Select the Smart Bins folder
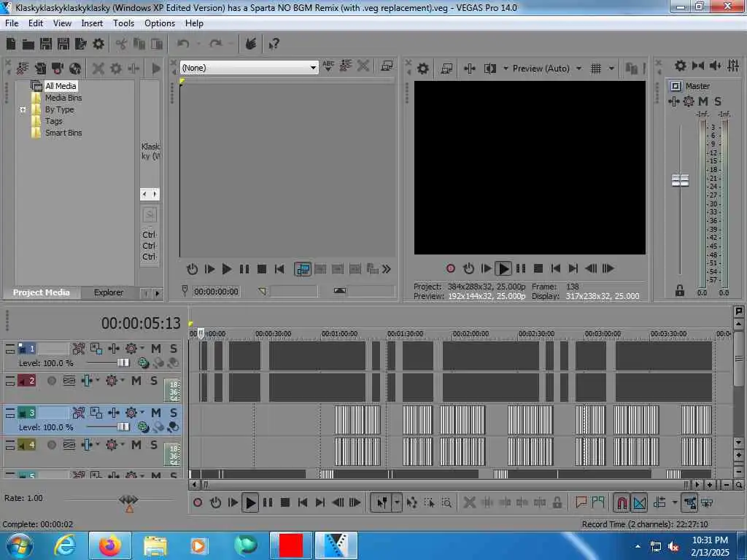This screenshot has width=747, height=560. 63,133
